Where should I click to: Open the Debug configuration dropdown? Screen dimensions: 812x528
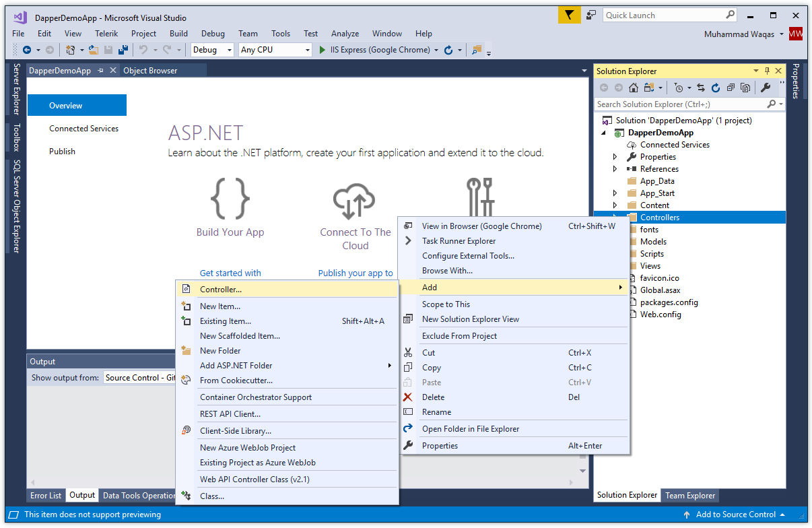pyautogui.click(x=229, y=50)
